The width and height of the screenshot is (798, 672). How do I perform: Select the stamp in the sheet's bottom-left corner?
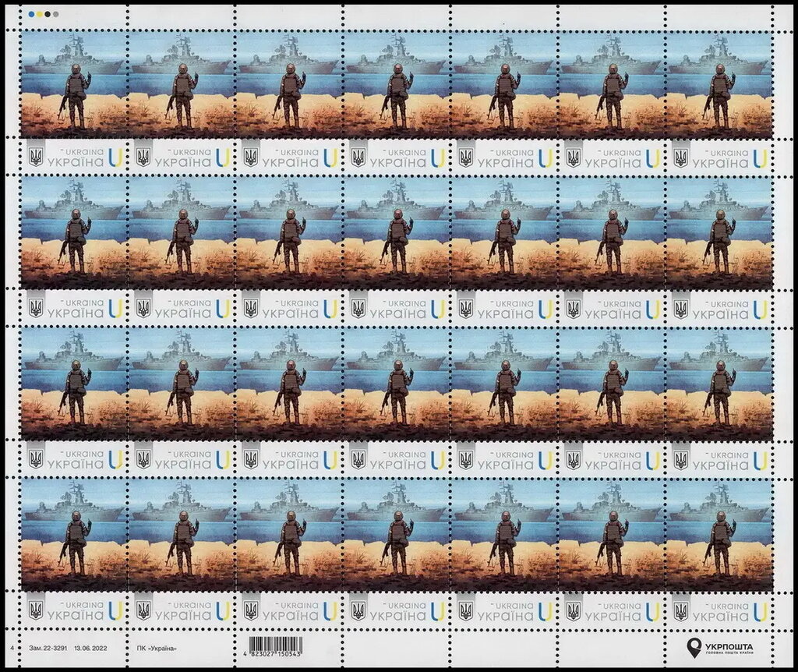73,553
